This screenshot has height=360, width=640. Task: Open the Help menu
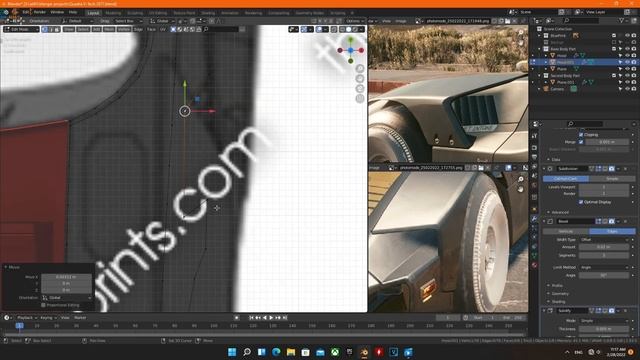[x=73, y=12]
